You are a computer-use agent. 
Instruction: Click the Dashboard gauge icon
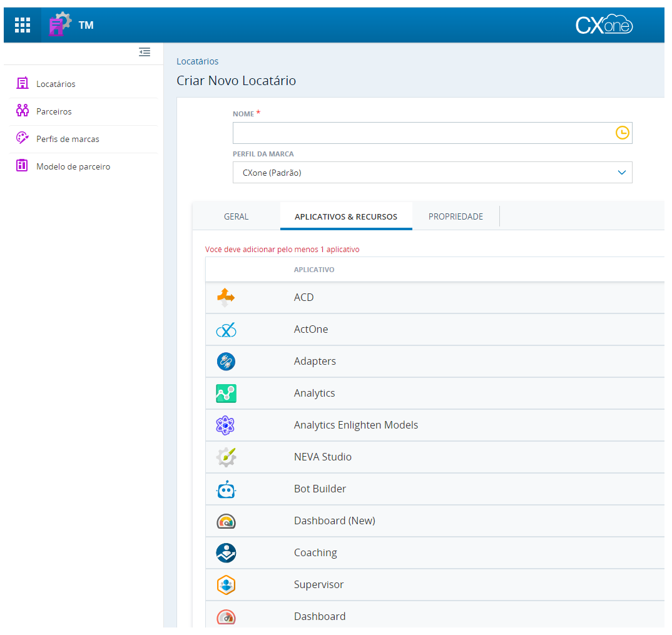tap(226, 617)
